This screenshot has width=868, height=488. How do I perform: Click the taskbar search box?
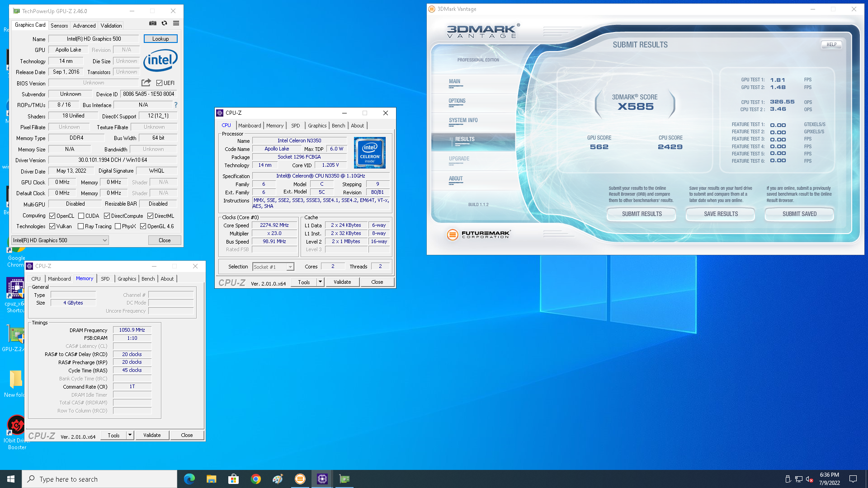(x=99, y=479)
